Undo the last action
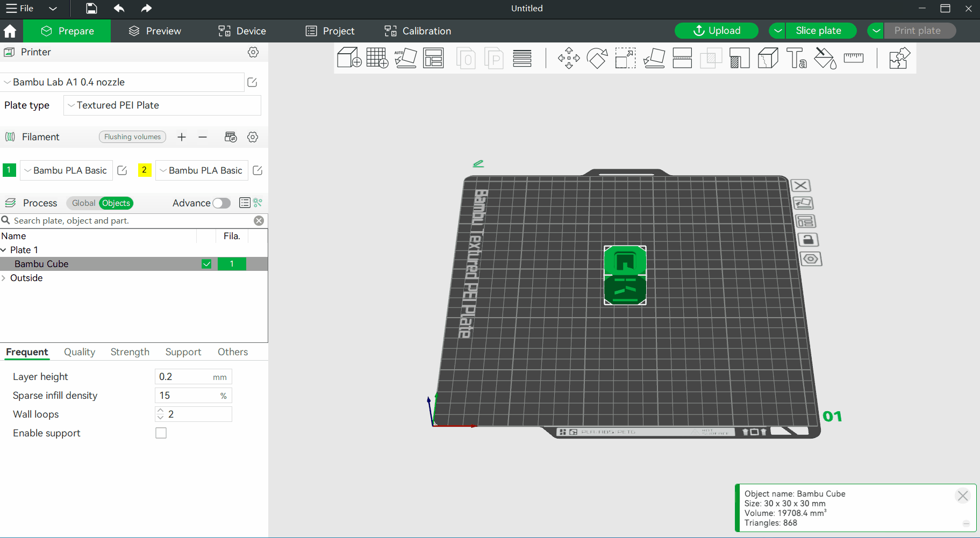The image size is (980, 538). (119, 8)
